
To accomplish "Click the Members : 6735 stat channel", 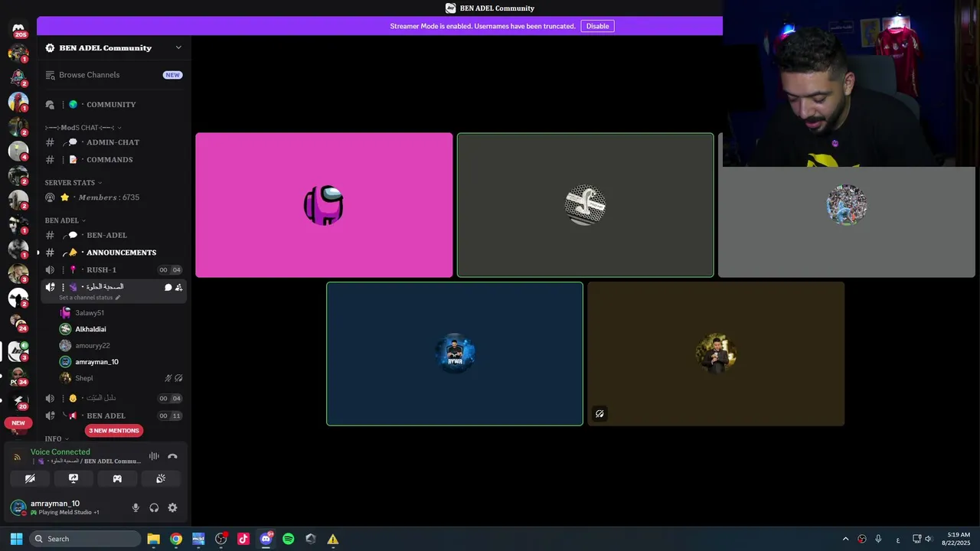I will 113,197.
